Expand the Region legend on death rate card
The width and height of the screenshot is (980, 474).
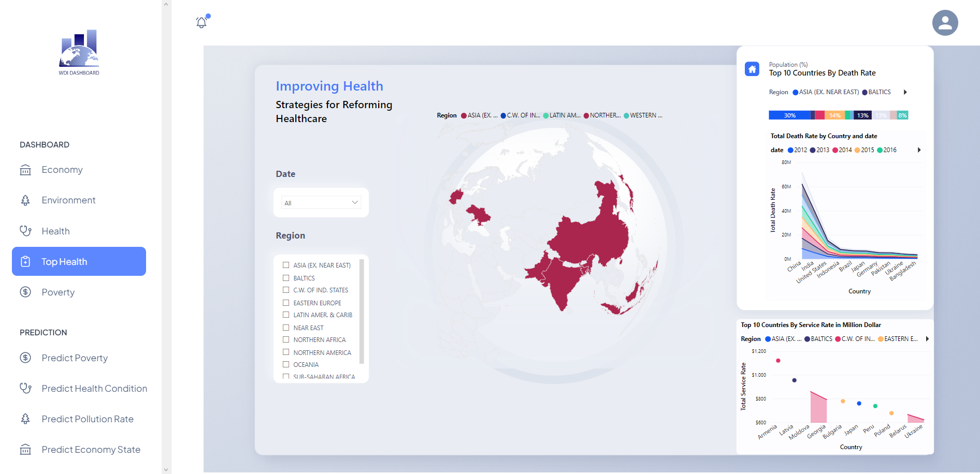(x=905, y=92)
